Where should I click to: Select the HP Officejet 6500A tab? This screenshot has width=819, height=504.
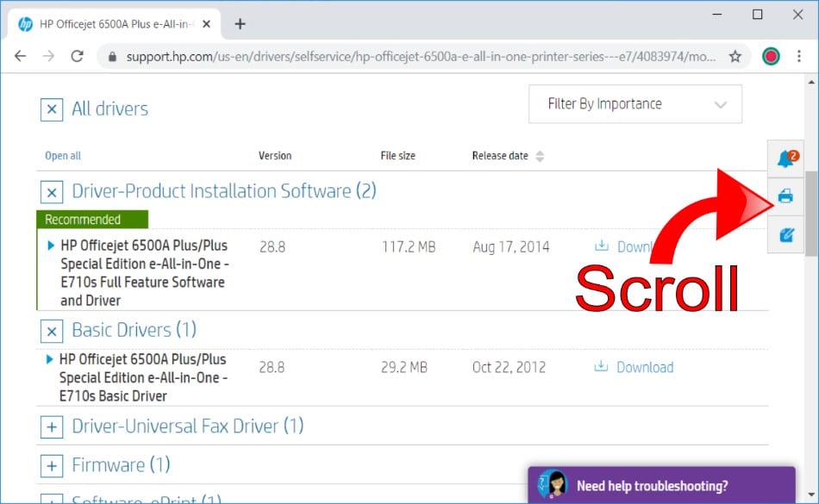[112, 23]
